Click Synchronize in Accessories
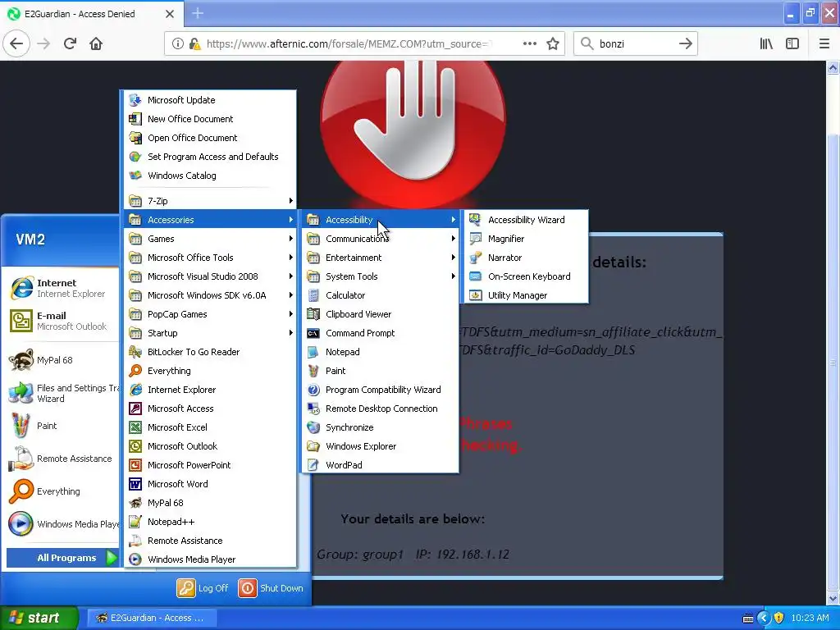Image resolution: width=840 pixels, height=630 pixels. click(x=380, y=427)
